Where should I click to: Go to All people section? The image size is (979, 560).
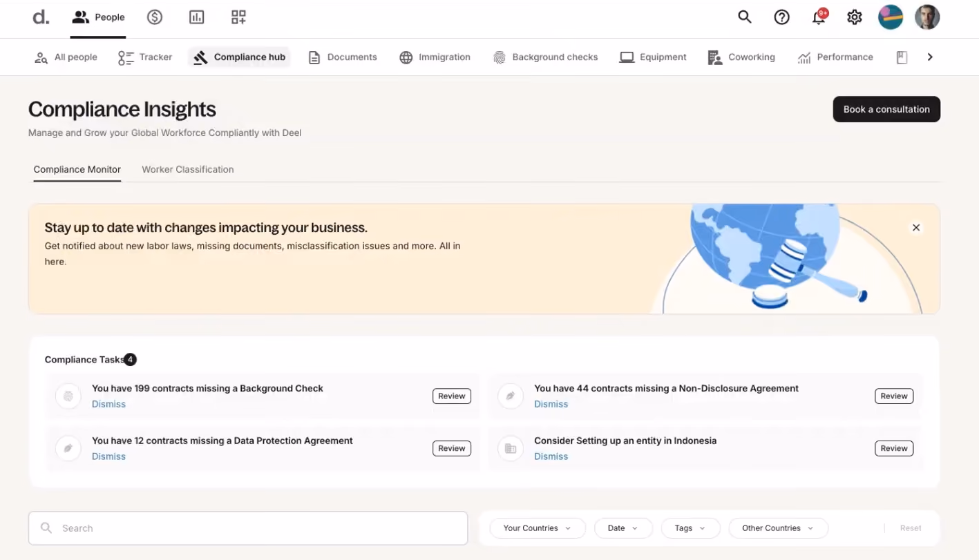point(66,57)
